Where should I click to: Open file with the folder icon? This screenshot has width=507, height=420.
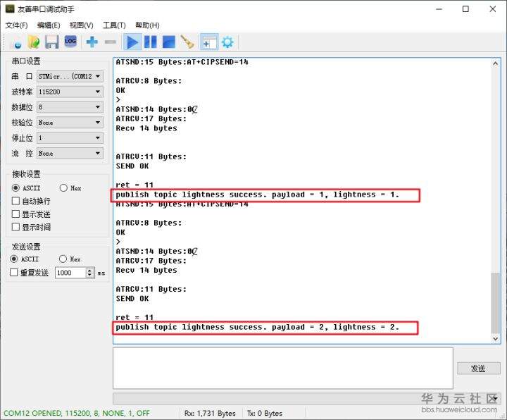[x=34, y=42]
